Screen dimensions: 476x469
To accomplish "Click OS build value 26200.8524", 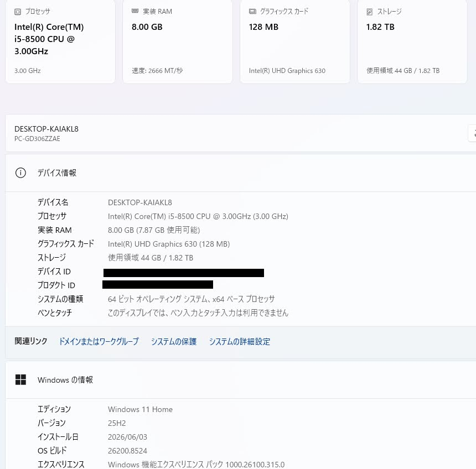I will (127, 451).
